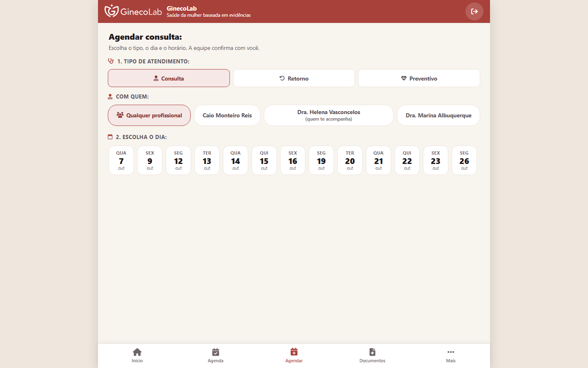Select the Agendar tab
The height and width of the screenshot is (368, 588).
coord(294,355)
